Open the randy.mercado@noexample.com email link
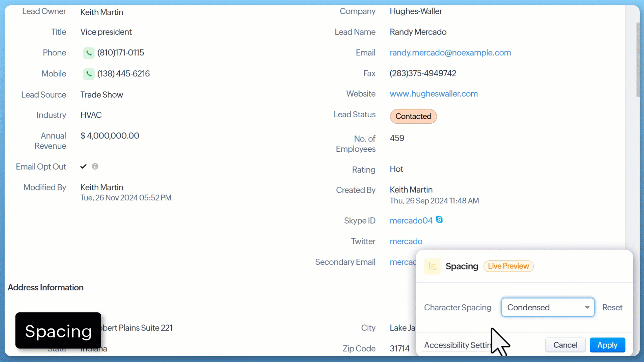Screen dimensions: 644x362 (x=450, y=53)
